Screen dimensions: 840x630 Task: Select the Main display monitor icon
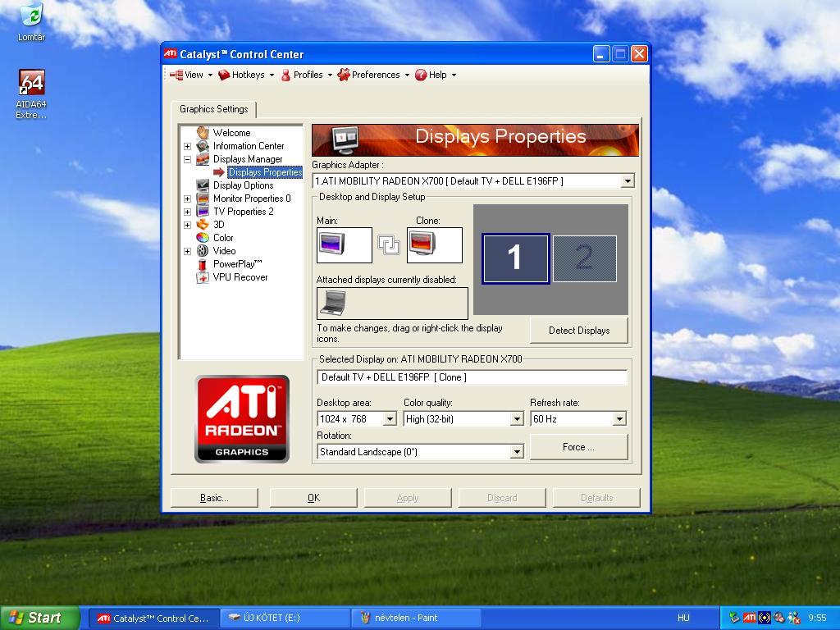click(331, 244)
